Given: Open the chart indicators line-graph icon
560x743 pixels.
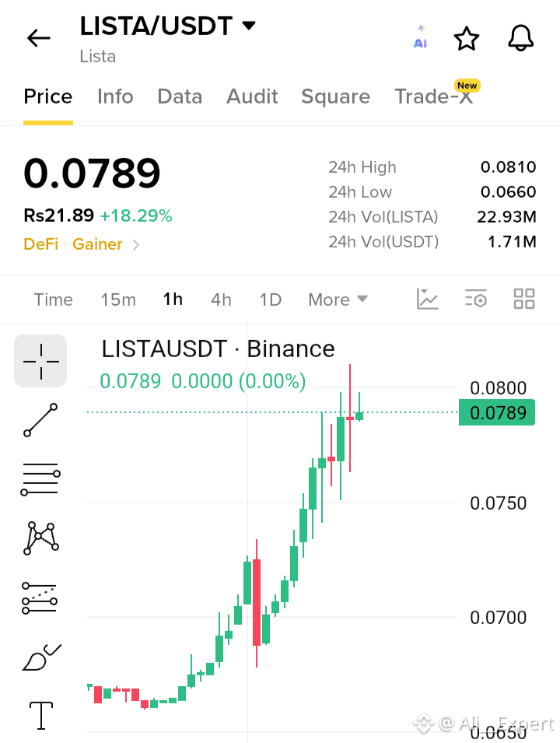Looking at the screenshot, I should click(x=427, y=299).
